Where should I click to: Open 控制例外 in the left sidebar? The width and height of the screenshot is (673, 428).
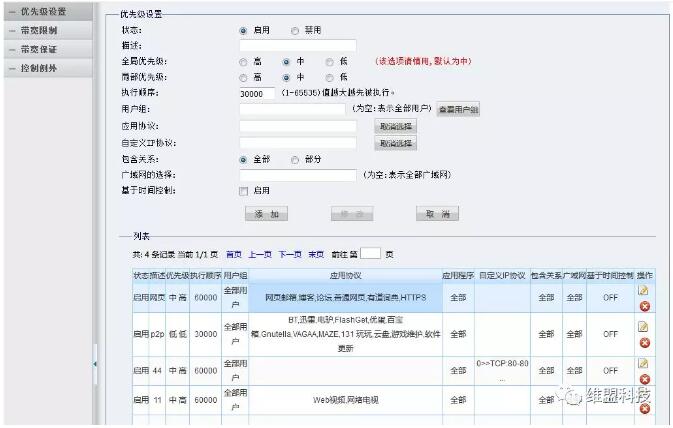pyautogui.click(x=40, y=68)
